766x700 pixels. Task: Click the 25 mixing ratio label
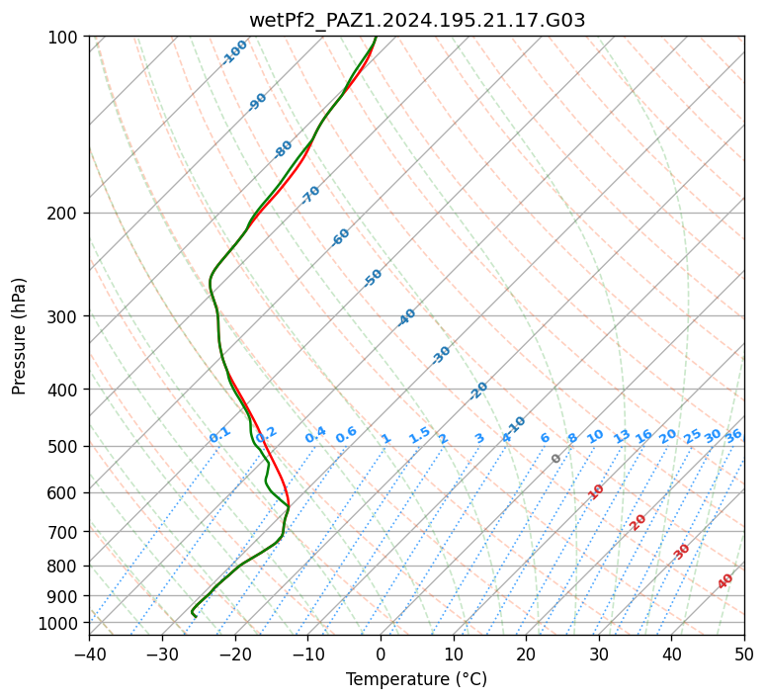(x=692, y=436)
